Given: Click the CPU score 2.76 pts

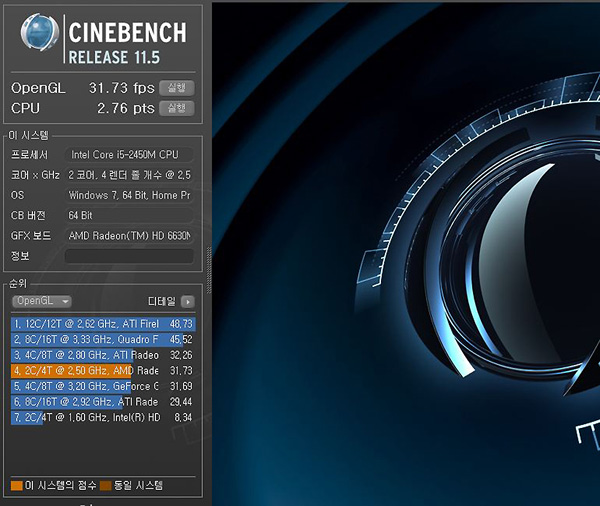Looking at the screenshot, I should pos(126,108).
